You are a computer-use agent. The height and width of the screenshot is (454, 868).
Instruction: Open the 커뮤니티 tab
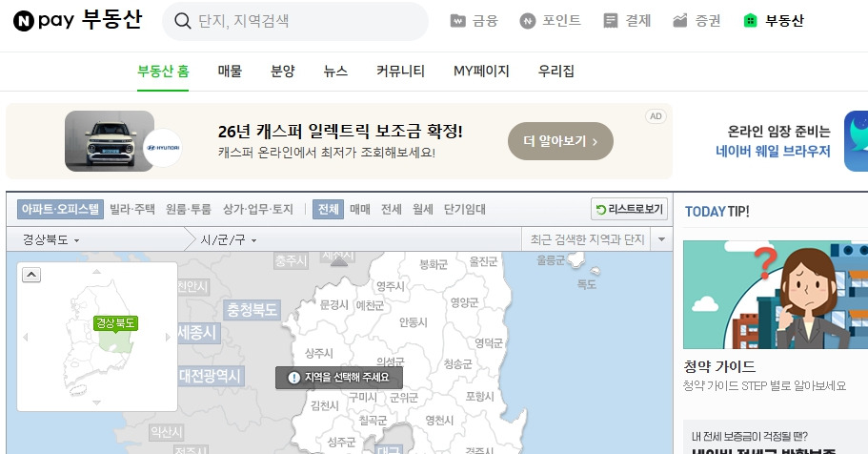point(400,71)
